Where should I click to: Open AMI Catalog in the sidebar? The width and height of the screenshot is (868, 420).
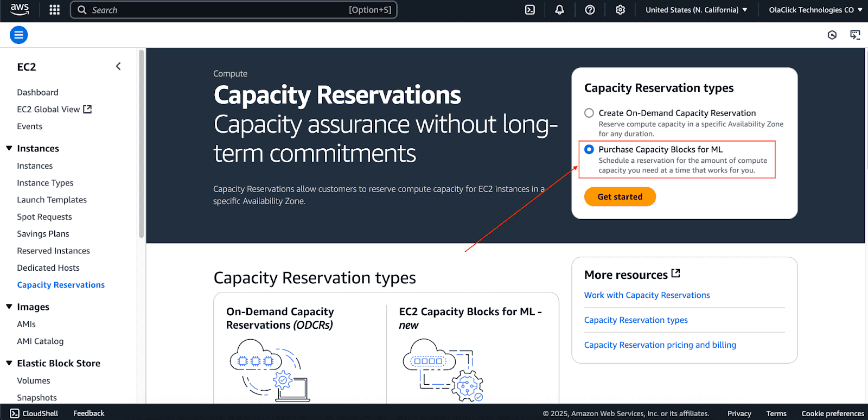pos(40,341)
